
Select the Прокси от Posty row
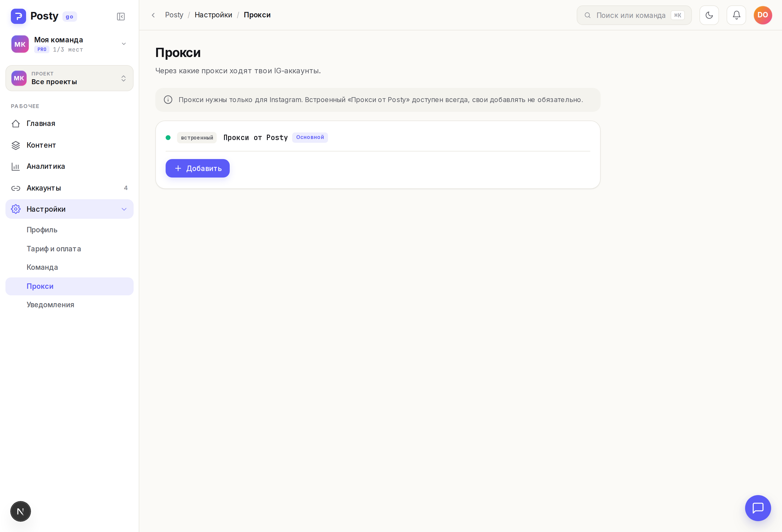click(x=377, y=138)
